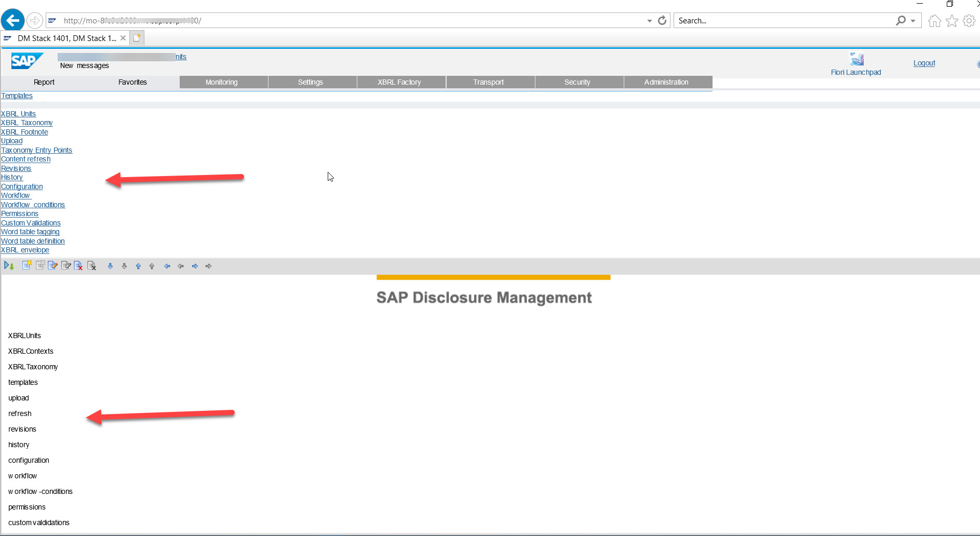Click the play and download toolbar icon
The height and width of the screenshot is (536, 980).
coord(9,266)
